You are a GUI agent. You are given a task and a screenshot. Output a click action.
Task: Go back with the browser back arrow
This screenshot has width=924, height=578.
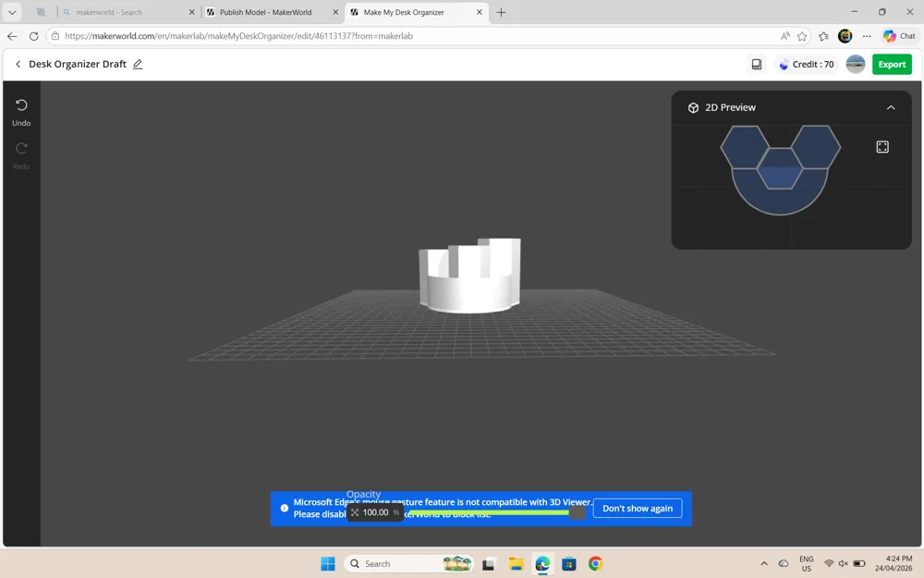pos(12,36)
